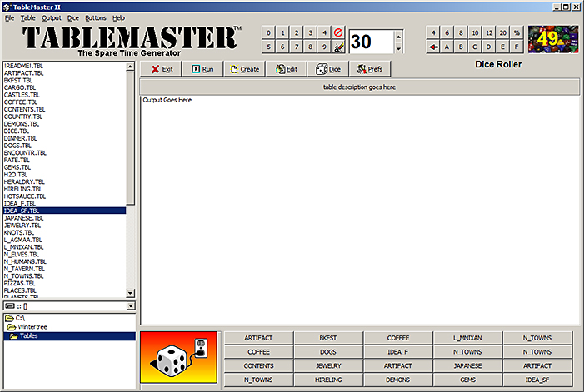Viewport: 584px width, 392px height.
Task: Click the red back-arrow button
Action: (x=432, y=47)
